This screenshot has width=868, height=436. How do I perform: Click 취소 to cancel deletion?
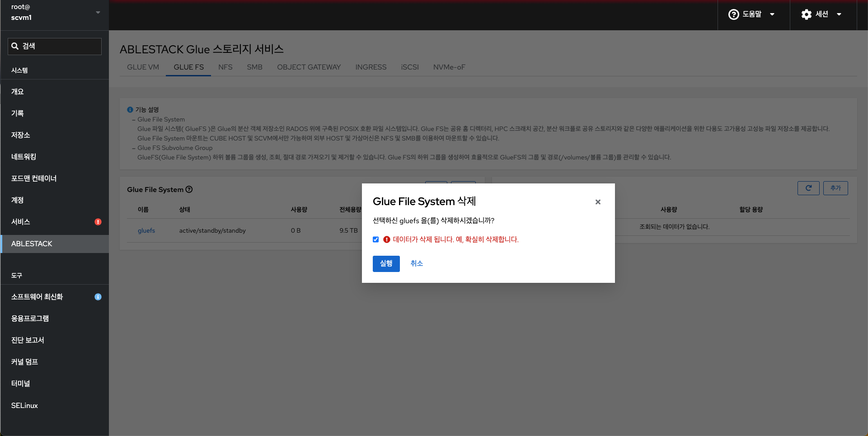point(417,264)
